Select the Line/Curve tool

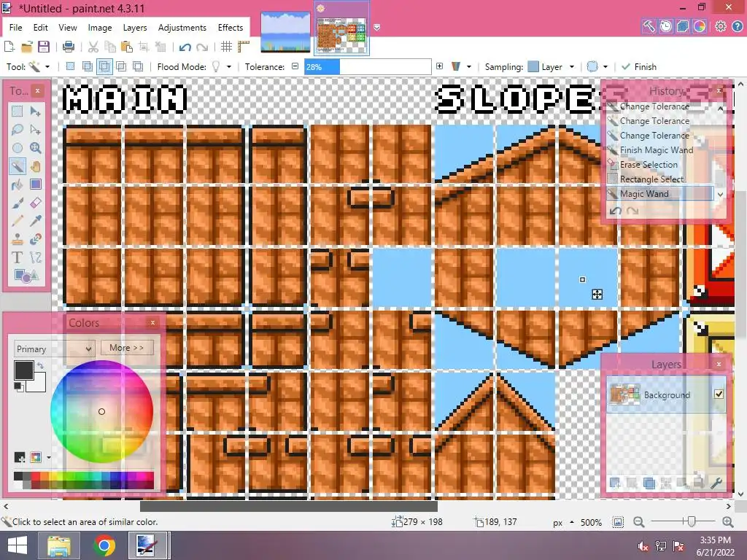35,257
